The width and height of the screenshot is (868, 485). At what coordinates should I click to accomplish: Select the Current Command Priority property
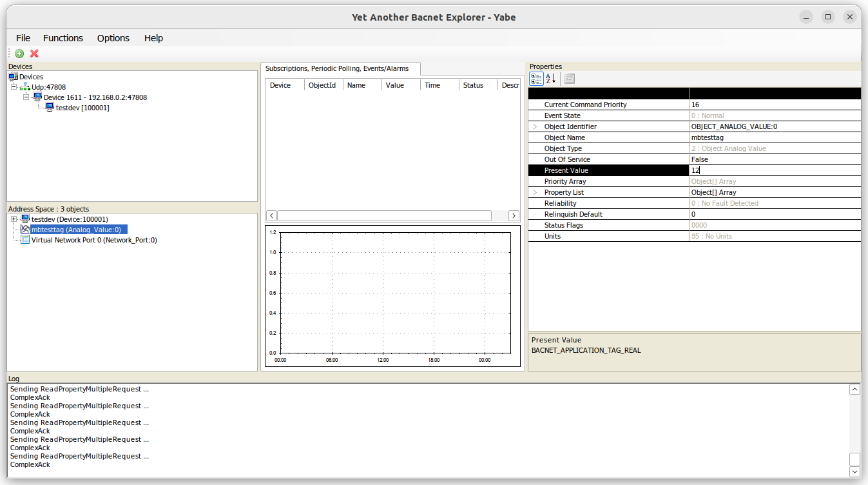pyautogui.click(x=585, y=104)
